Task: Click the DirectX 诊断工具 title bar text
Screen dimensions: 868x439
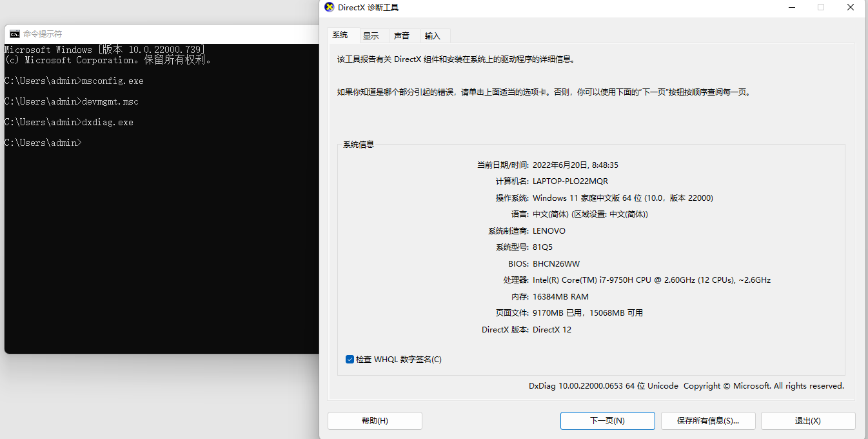Action: pos(368,7)
